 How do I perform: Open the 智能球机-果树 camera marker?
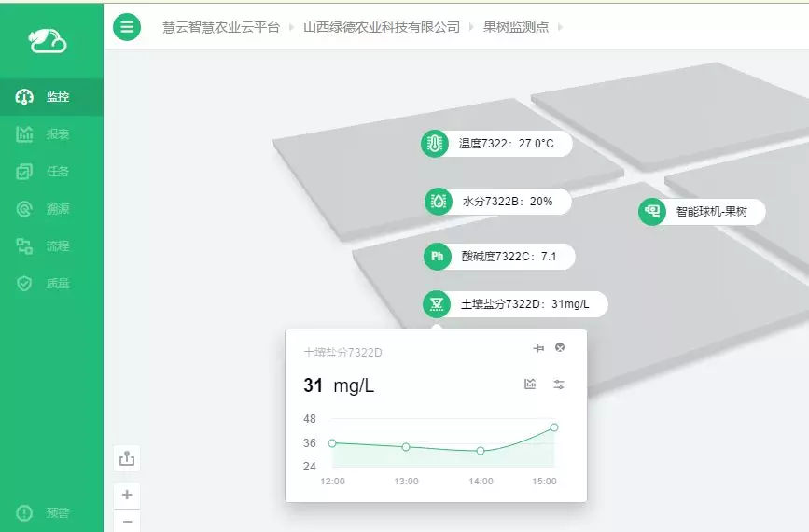click(652, 212)
